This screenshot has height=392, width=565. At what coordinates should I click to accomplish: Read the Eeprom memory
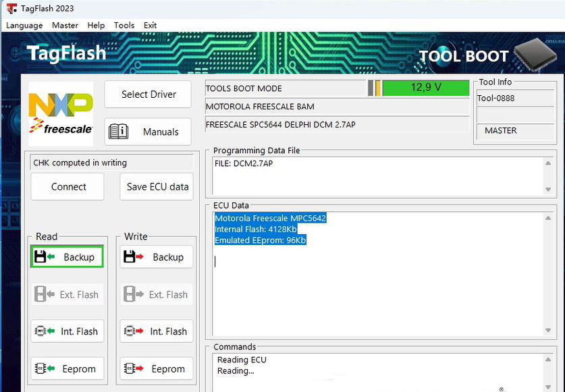(68, 368)
